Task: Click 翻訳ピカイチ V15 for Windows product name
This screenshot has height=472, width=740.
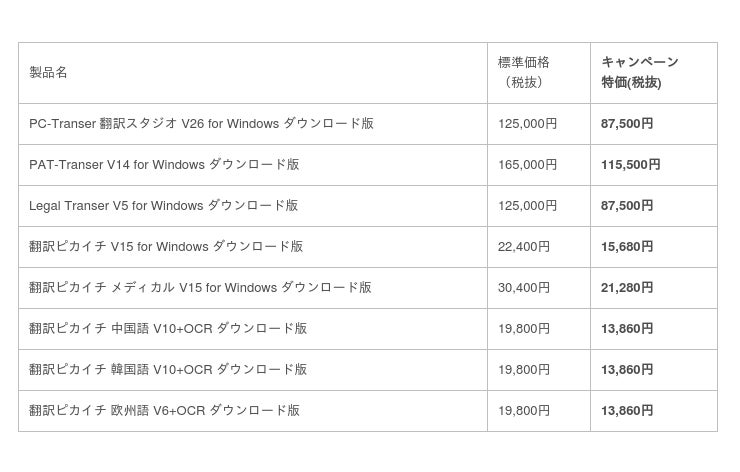Action: [x=166, y=247]
